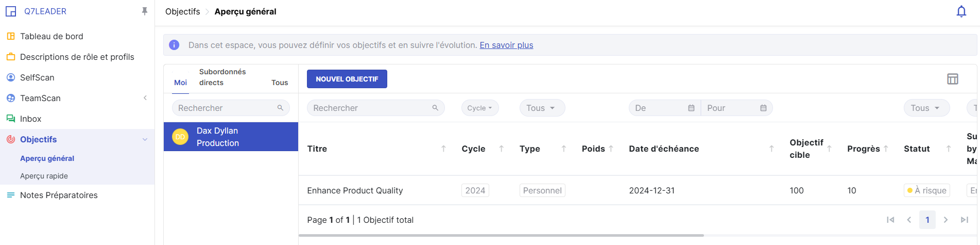
Task: Open column layout settings icon
Action: point(952,79)
